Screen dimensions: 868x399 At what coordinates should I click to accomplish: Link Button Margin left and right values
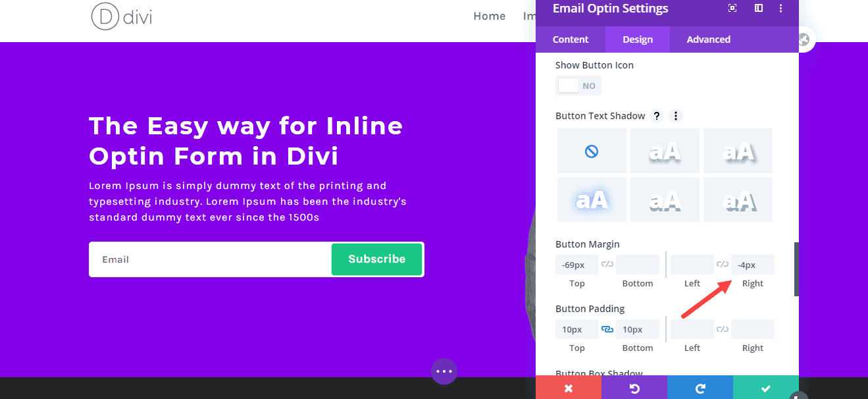coord(723,265)
